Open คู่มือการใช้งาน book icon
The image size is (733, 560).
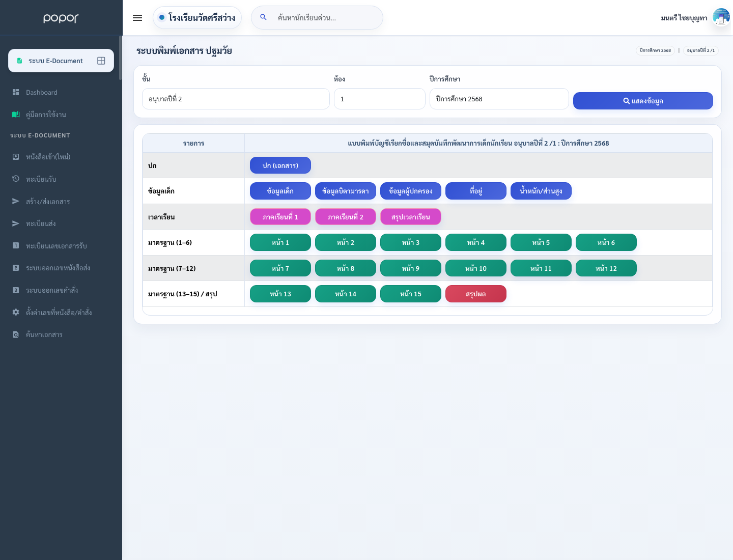tap(16, 115)
